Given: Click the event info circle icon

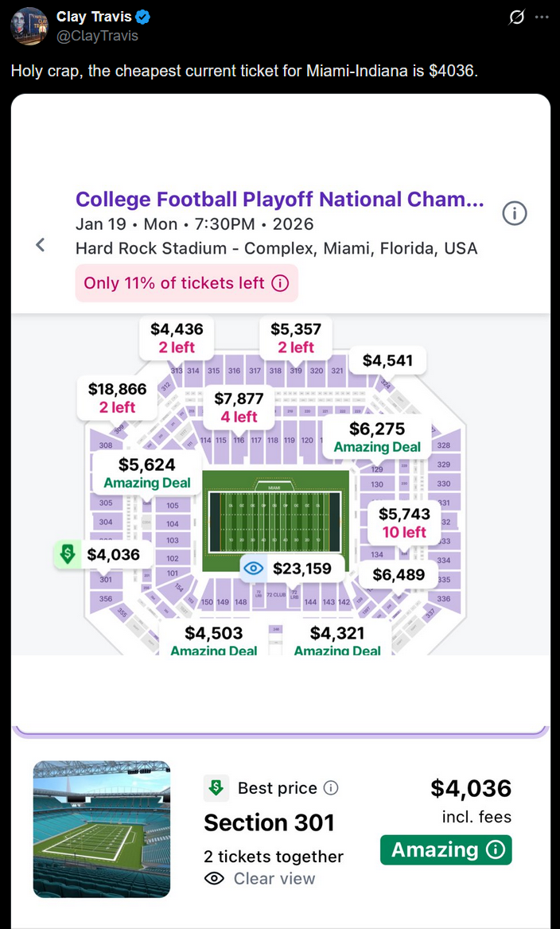Looking at the screenshot, I should coord(515,213).
